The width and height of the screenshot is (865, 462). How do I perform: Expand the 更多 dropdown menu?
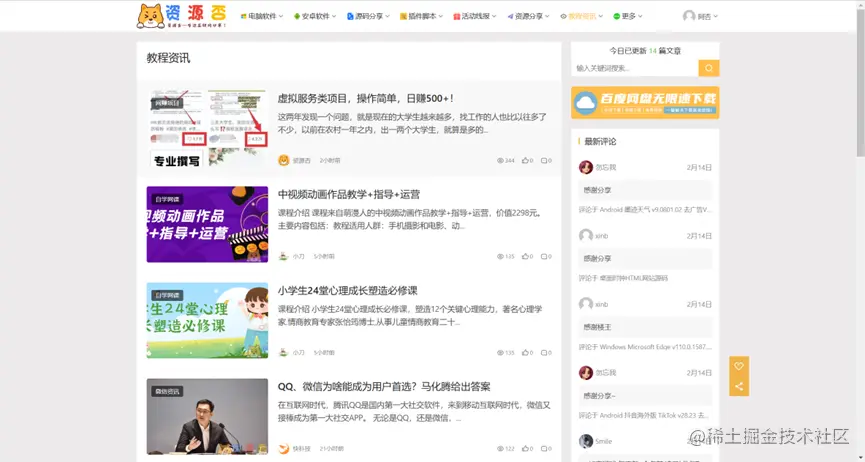click(x=628, y=17)
